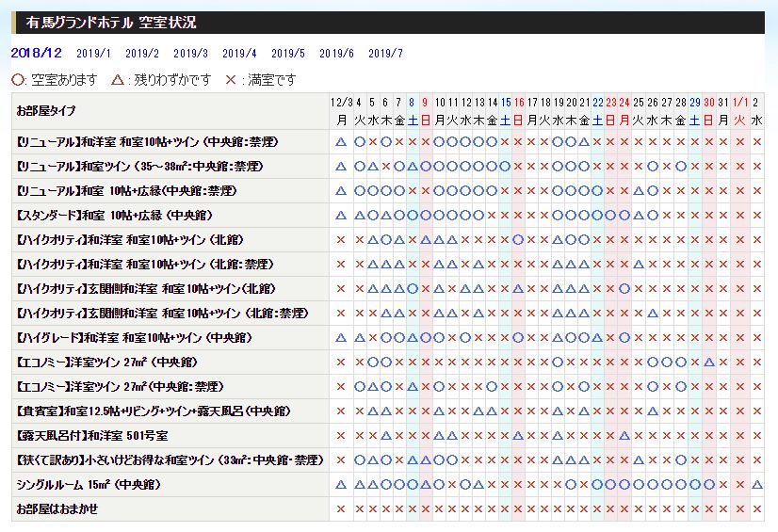The height and width of the screenshot is (532, 778).
Task: Pick the Dec 24 circle for 玄関側和洋室 (北館)
Action: pos(624,288)
